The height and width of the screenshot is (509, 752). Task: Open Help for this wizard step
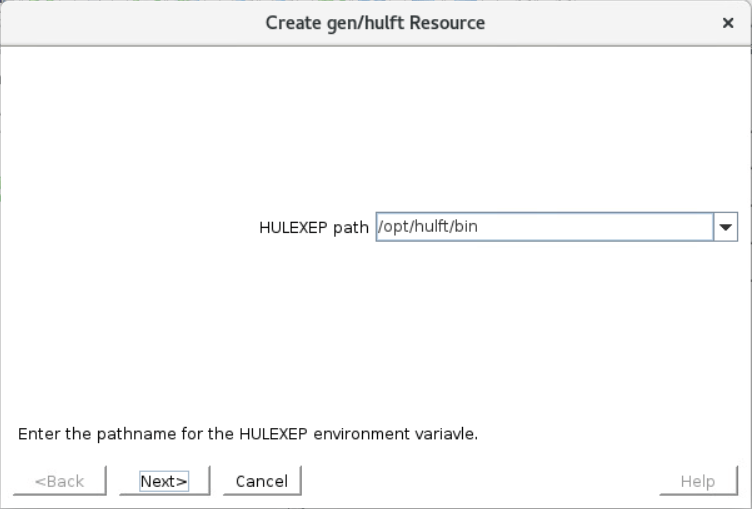(x=698, y=481)
